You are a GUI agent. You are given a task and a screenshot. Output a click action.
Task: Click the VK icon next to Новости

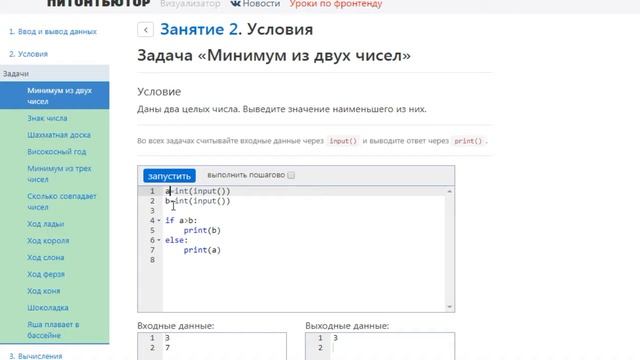pos(236,4)
